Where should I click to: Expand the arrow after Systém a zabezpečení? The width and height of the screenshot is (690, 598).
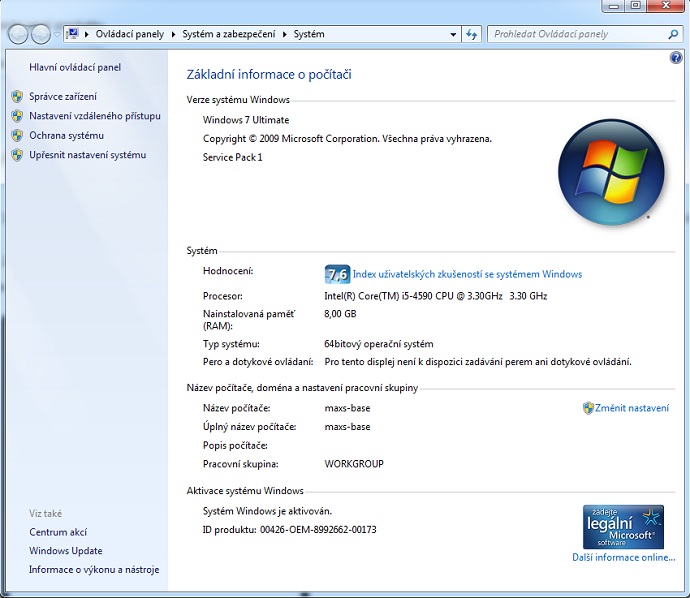(285, 34)
